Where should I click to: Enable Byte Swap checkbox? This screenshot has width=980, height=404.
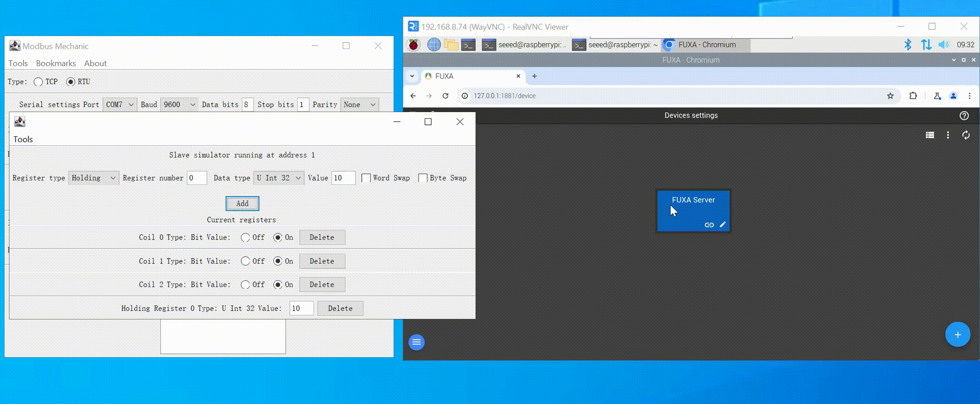point(423,178)
